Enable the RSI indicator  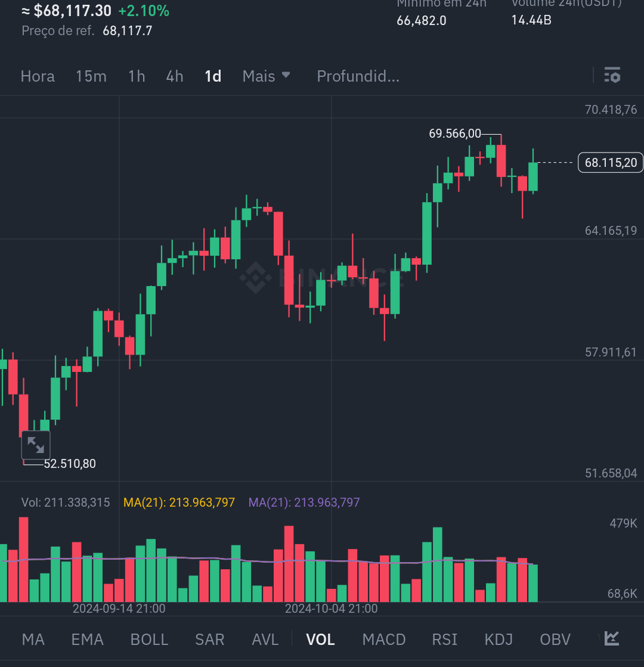(x=445, y=640)
